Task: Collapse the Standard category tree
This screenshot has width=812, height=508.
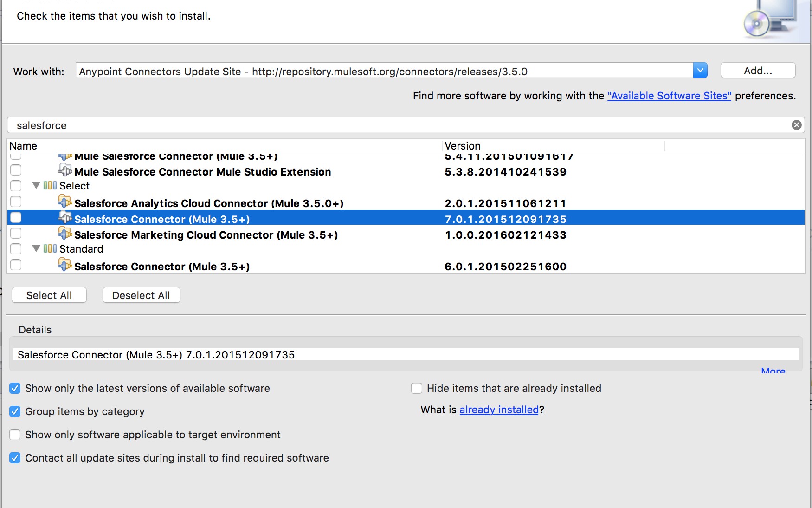Action: pos(36,249)
